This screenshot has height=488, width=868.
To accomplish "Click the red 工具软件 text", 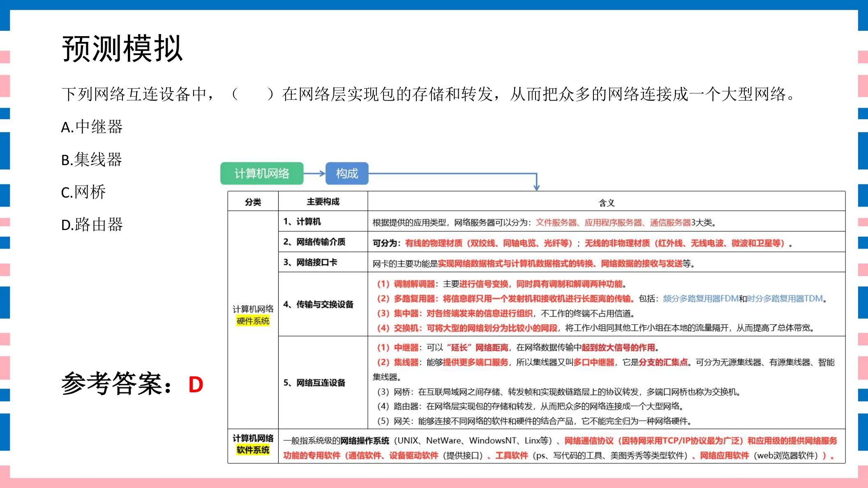I will (x=512, y=456).
